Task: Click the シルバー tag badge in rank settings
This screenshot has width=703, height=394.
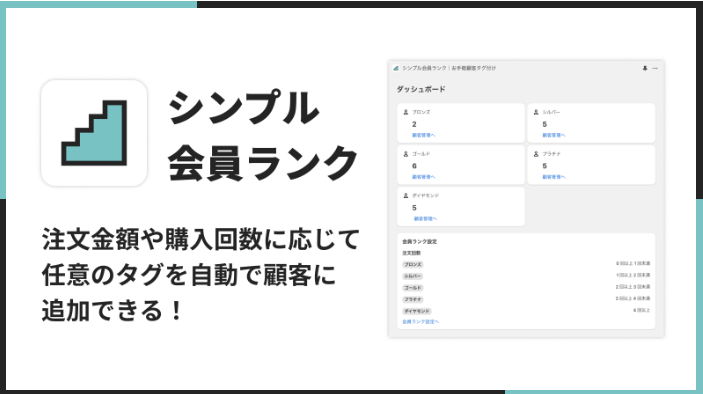Action: point(412,276)
